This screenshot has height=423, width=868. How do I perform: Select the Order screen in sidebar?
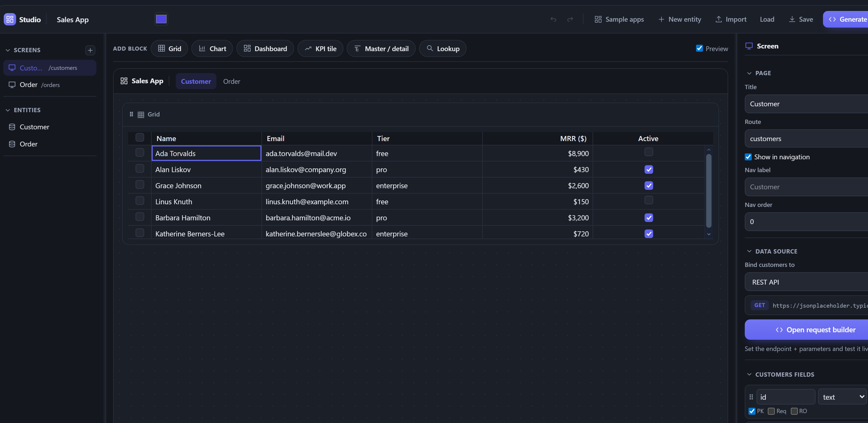point(50,85)
